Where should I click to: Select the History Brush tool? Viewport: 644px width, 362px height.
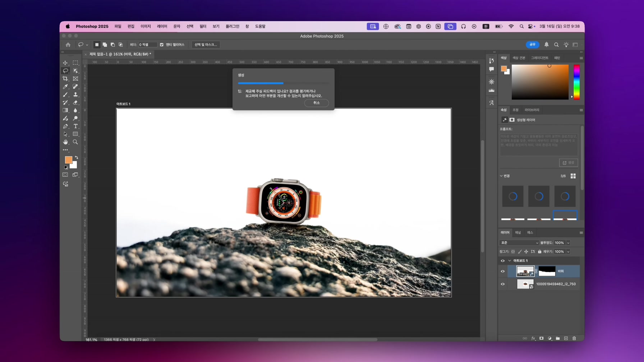click(65, 102)
